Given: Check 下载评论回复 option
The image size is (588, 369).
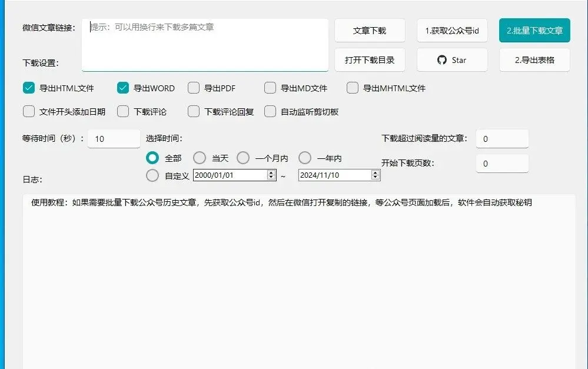Looking at the screenshot, I should point(194,111).
